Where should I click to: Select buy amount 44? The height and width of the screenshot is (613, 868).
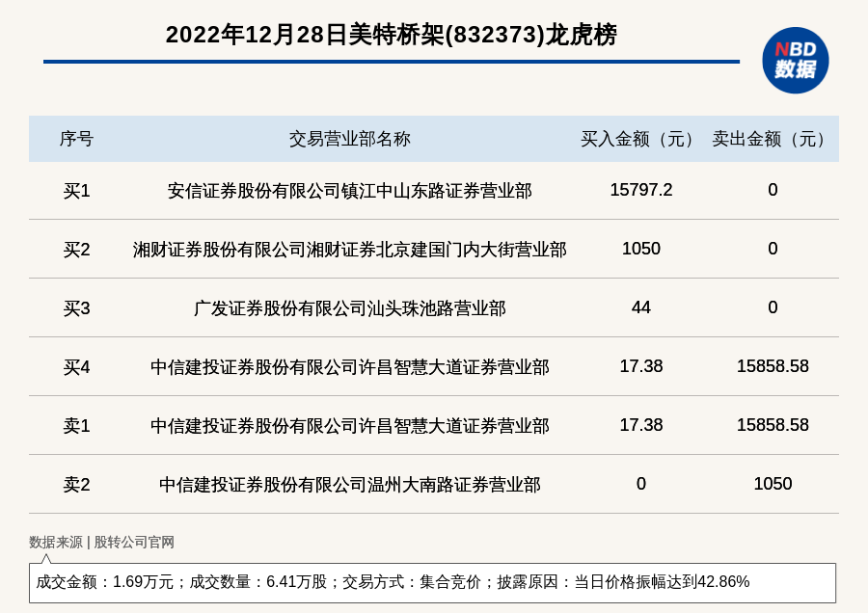[641, 307]
